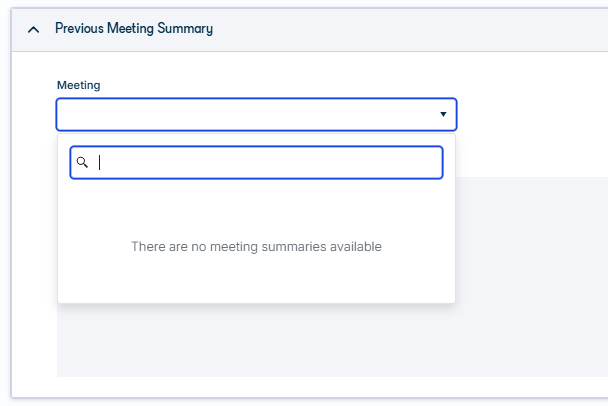This screenshot has height=406, width=608.
Task: Click the magnifying glass search icon
Action: tap(82, 162)
